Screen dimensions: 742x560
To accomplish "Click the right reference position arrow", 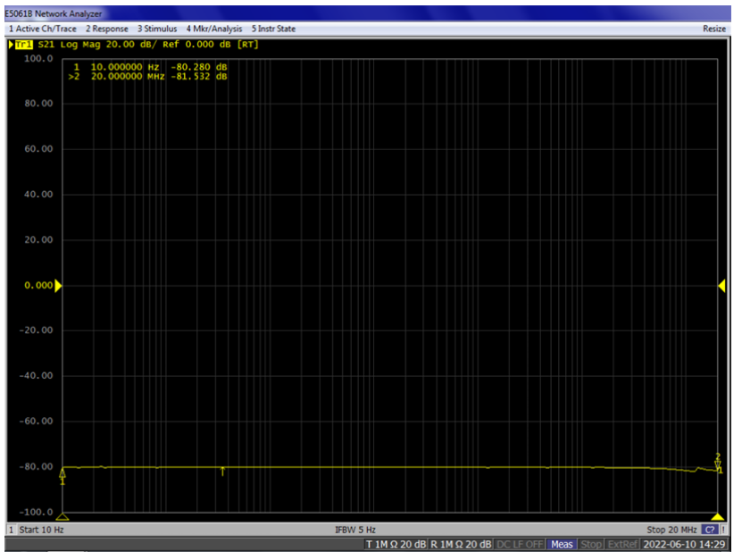I will pos(721,286).
